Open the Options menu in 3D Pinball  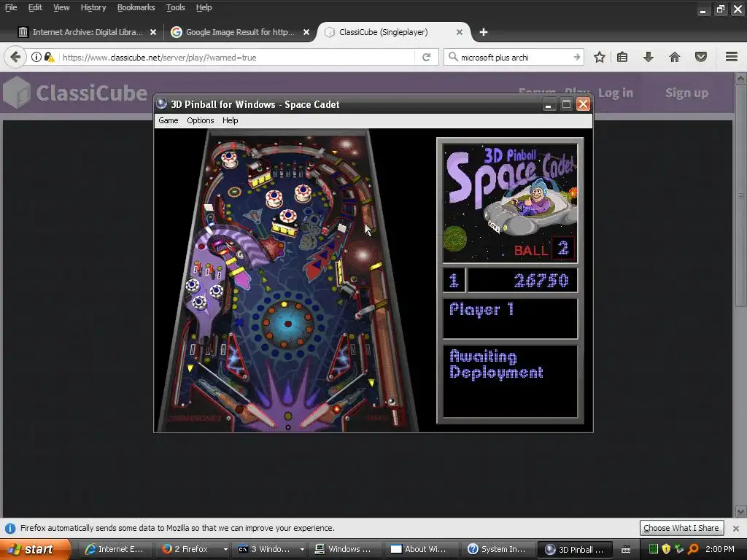tap(200, 120)
